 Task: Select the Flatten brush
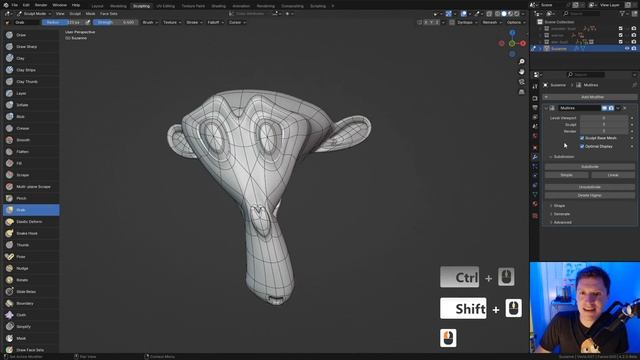[31, 151]
